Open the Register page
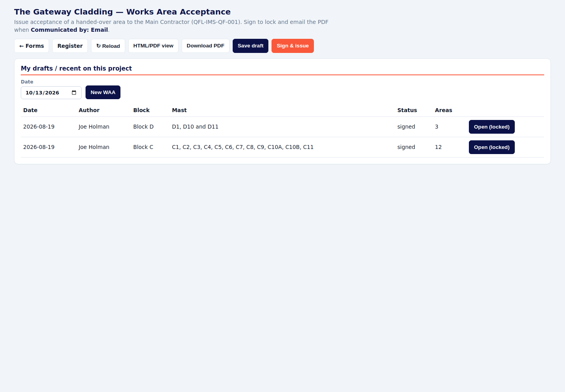This screenshot has height=392, width=565. tap(70, 46)
